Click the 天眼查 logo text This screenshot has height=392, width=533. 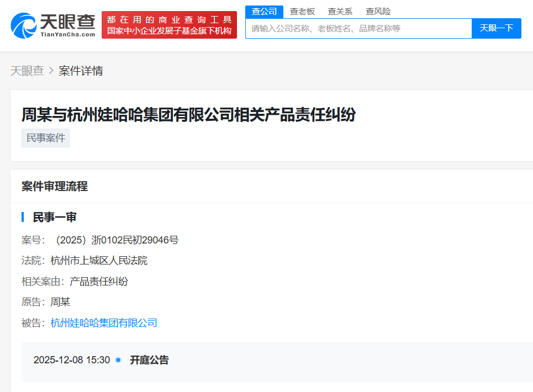coord(67,22)
